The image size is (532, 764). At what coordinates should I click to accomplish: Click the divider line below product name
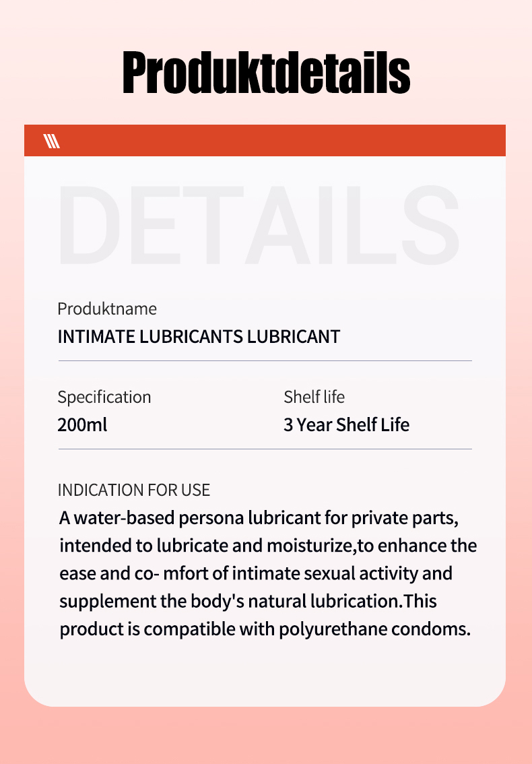click(265, 360)
